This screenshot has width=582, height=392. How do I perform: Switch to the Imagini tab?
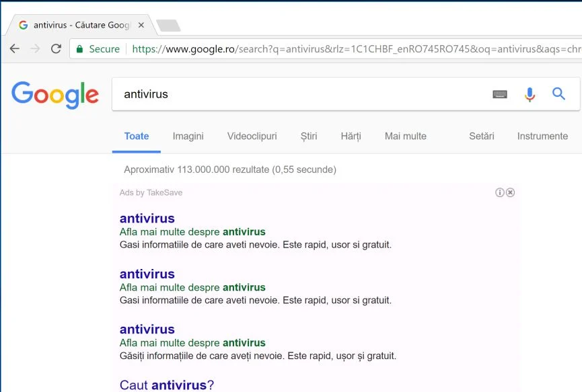[x=188, y=136]
